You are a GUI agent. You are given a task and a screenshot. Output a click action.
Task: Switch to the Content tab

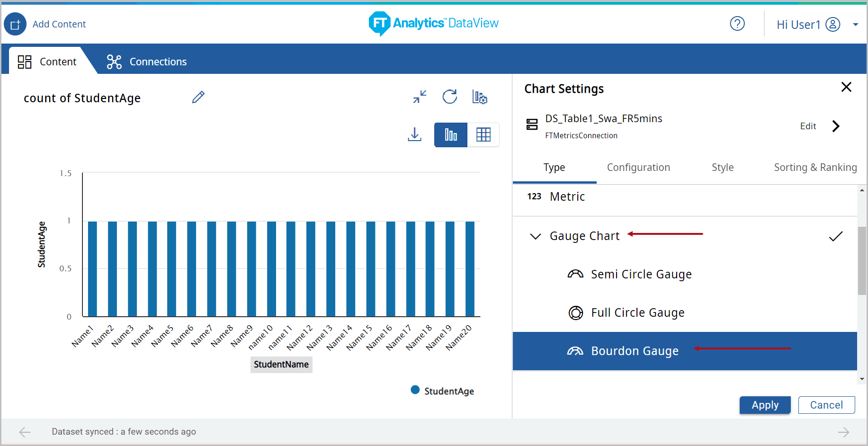(47, 62)
